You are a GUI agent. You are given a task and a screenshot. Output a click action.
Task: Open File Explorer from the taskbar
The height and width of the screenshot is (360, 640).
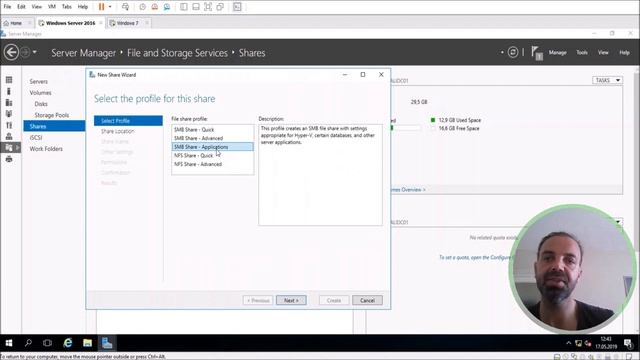click(x=87, y=343)
